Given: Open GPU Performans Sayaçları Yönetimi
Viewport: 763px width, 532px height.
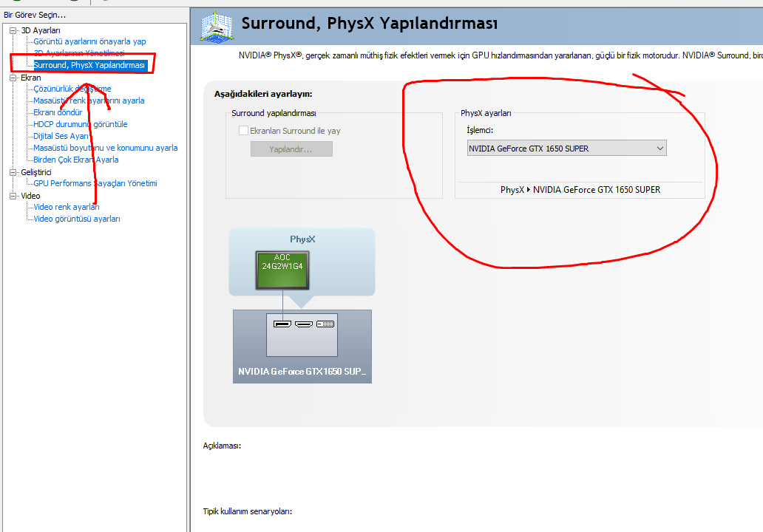Looking at the screenshot, I should tap(95, 183).
